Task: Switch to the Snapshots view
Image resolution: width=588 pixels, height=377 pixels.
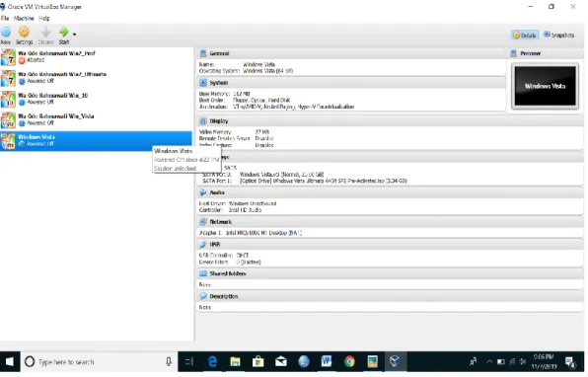Action: coord(559,35)
